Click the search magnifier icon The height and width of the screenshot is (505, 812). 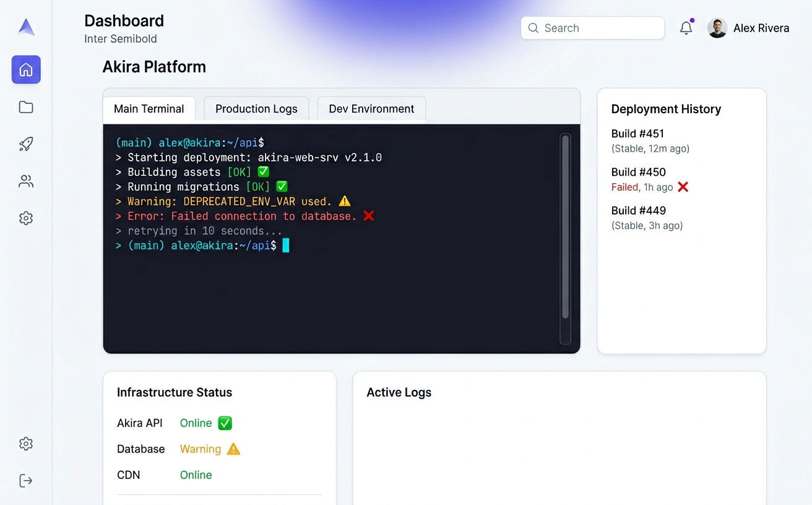coord(533,28)
